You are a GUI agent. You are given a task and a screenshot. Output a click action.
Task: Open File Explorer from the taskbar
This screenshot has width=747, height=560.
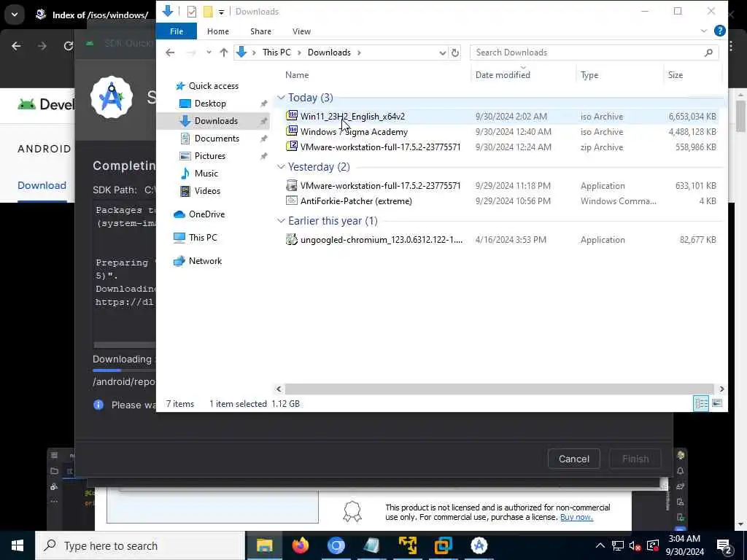tap(264, 545)
